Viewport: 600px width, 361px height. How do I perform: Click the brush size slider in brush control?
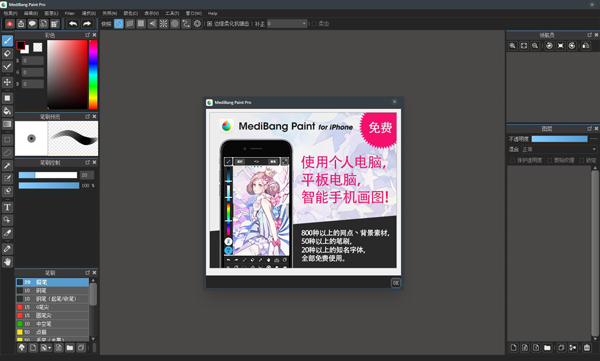coord(48,175)
